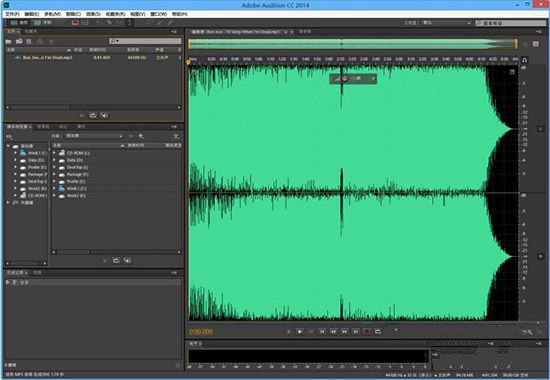This screenshot has height=380, width=550.
Task: Open the Files panel options menu
Action: [174, 32]
